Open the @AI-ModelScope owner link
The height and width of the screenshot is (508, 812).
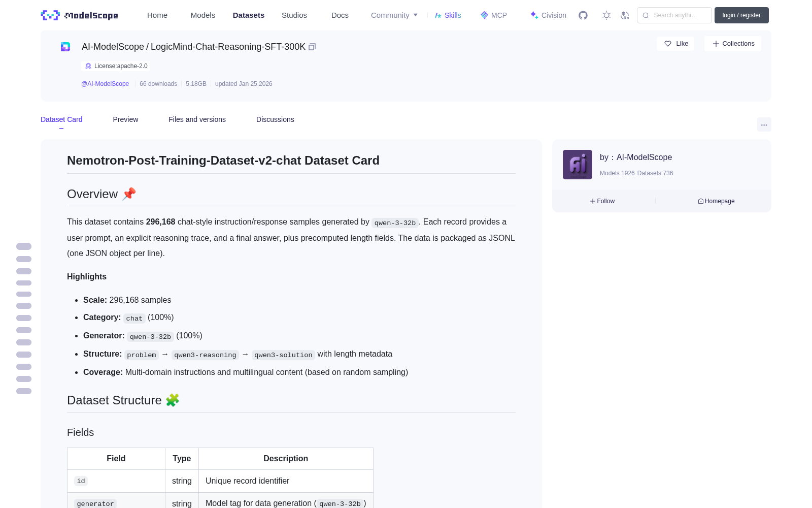(x=105, y=84)
